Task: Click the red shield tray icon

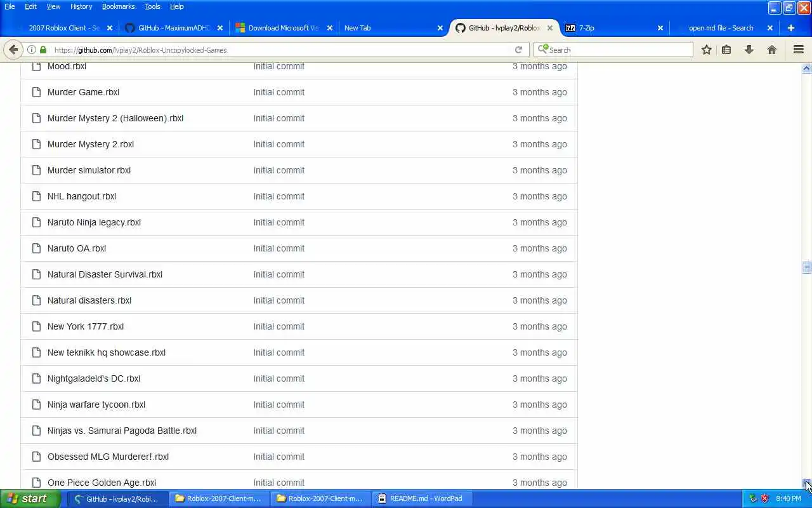Action: pyautogui.click(x=765, y=498)
